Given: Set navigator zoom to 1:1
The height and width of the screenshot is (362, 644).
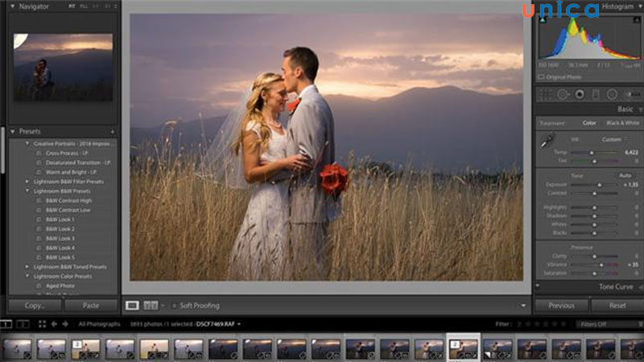Looking at the screenshot, I should [97, 6].
